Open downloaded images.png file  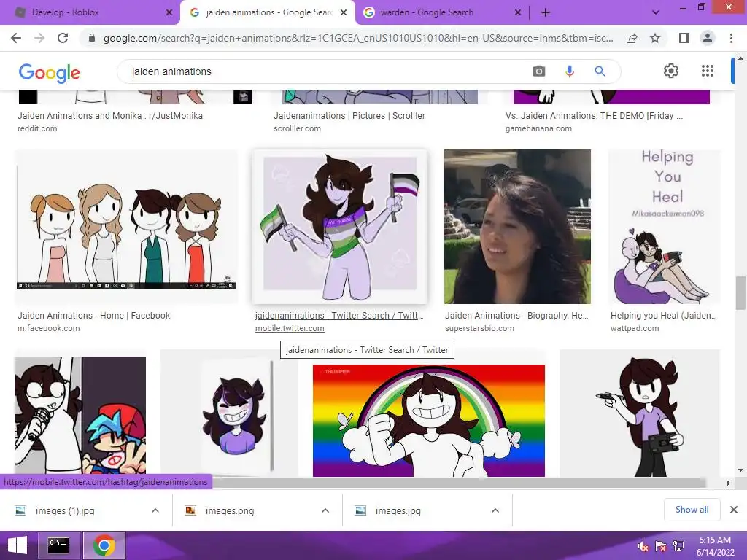(230, 510)
